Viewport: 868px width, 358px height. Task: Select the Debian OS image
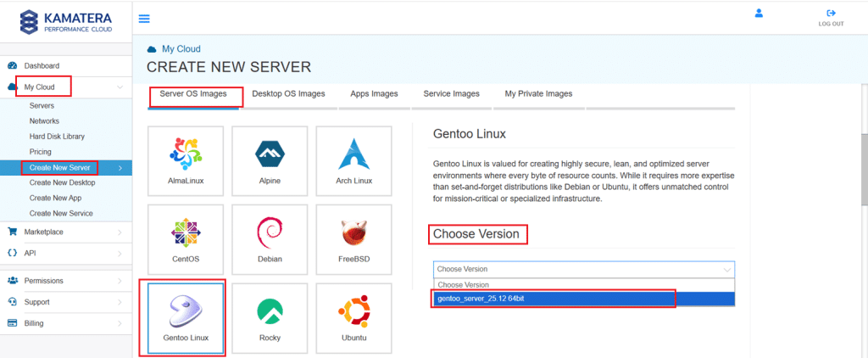tap(270, 239)
